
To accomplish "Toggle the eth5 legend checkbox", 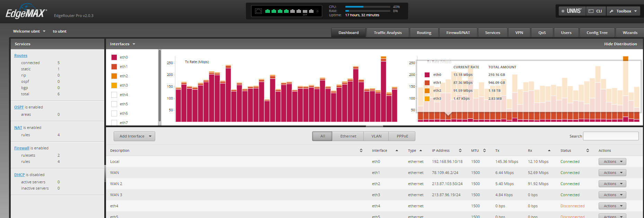I will (x=114, y=104).
